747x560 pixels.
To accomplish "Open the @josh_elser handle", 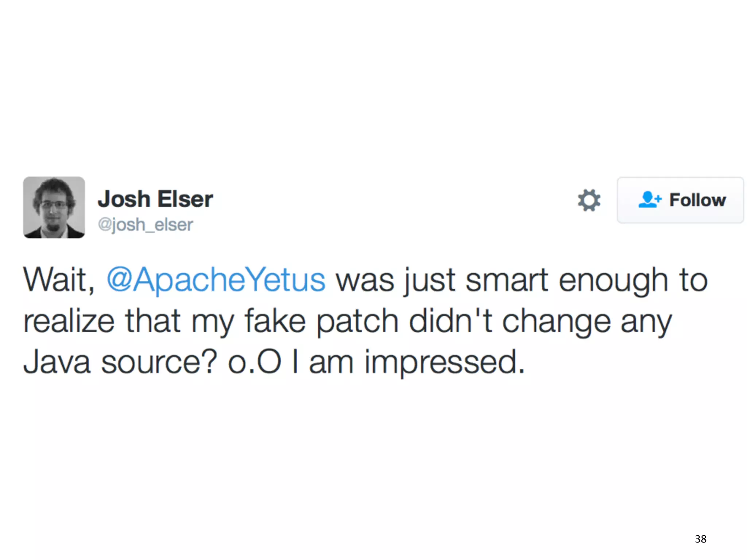I will [x=146, y=225].
